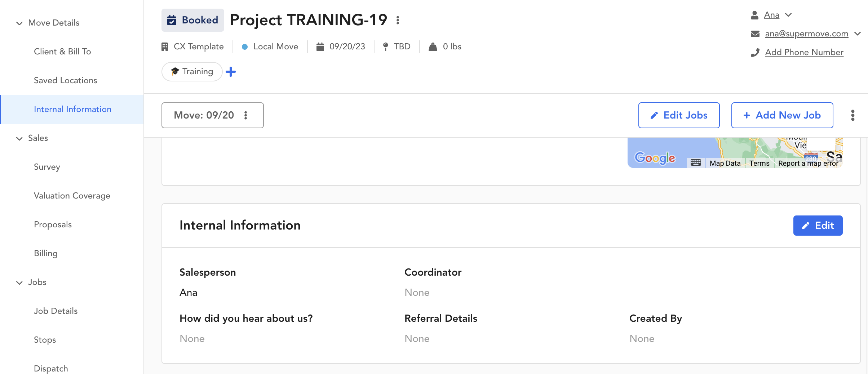Click the Training tag pill

coord(192,72)
